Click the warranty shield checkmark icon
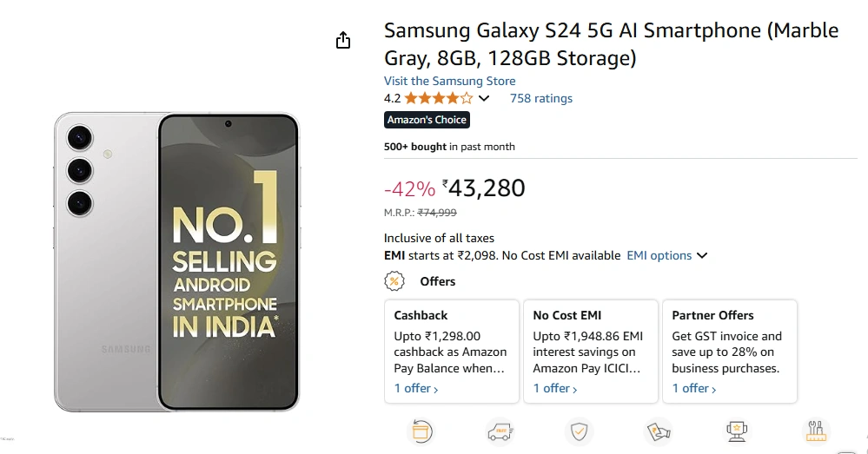 click(x=579, y=431)
